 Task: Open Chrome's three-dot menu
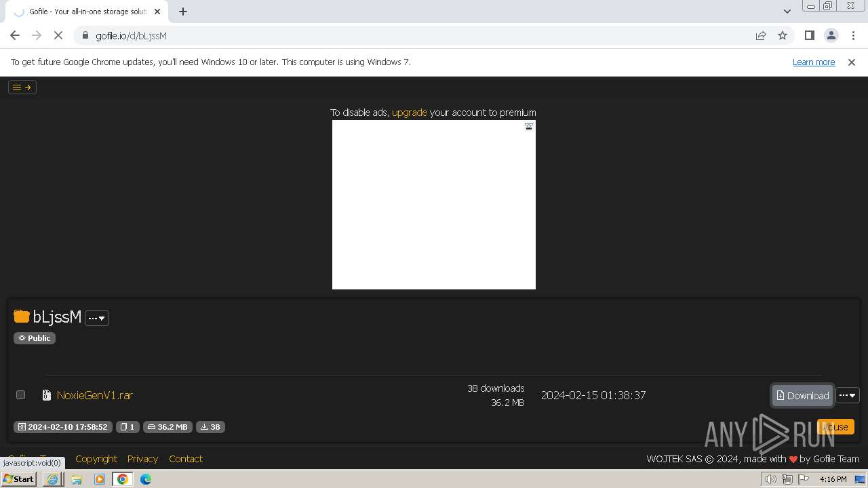coord(852,35)
